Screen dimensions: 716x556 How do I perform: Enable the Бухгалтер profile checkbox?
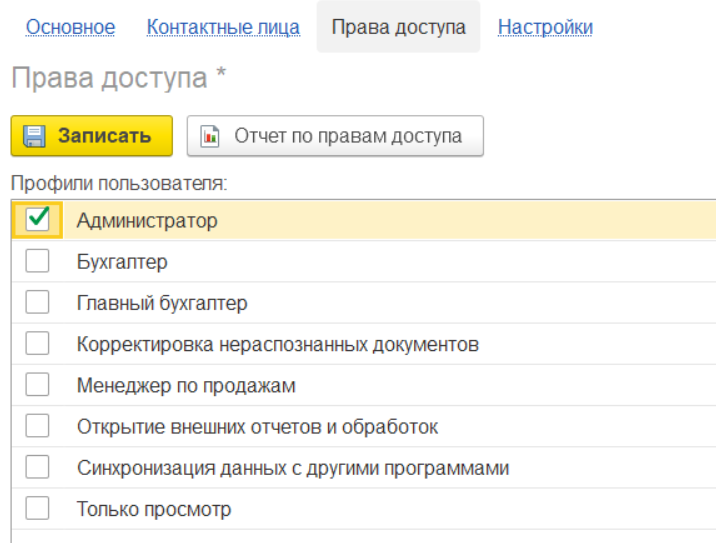click(x=37, y=262)
